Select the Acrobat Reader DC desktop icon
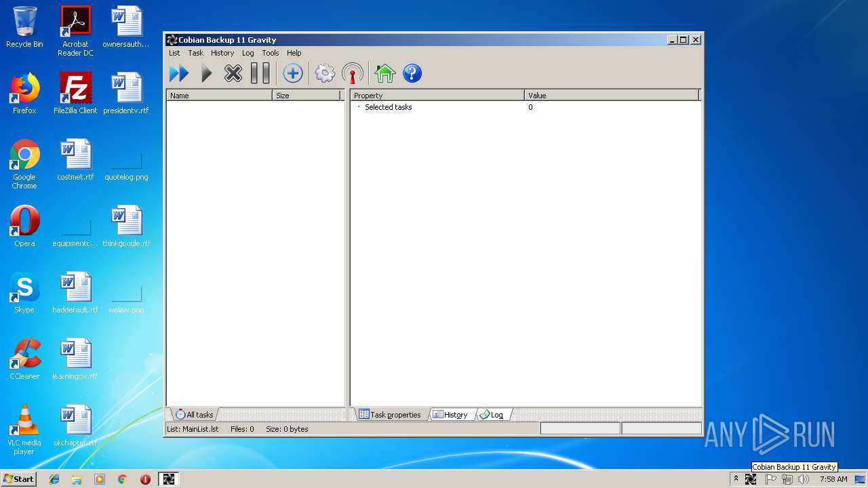This screenshot has height=488, width=868. (x=75, y=31)
